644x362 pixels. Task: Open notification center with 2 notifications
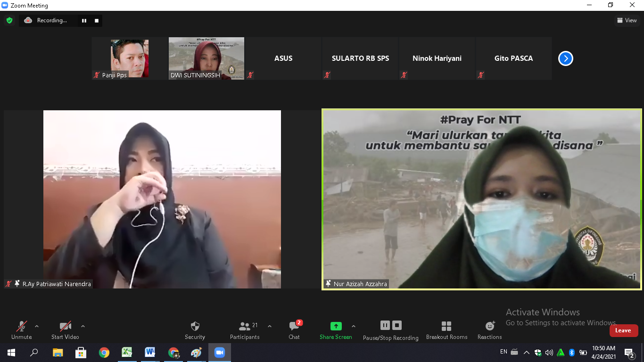tap(630, 353)
